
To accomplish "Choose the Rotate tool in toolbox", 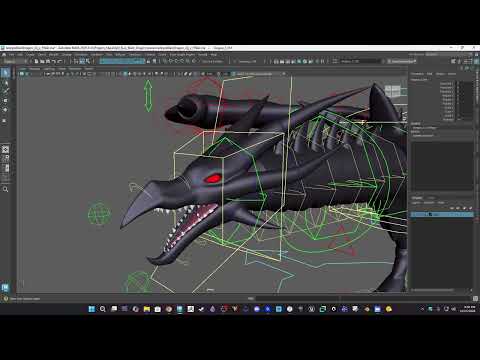I will click(5, 110).
